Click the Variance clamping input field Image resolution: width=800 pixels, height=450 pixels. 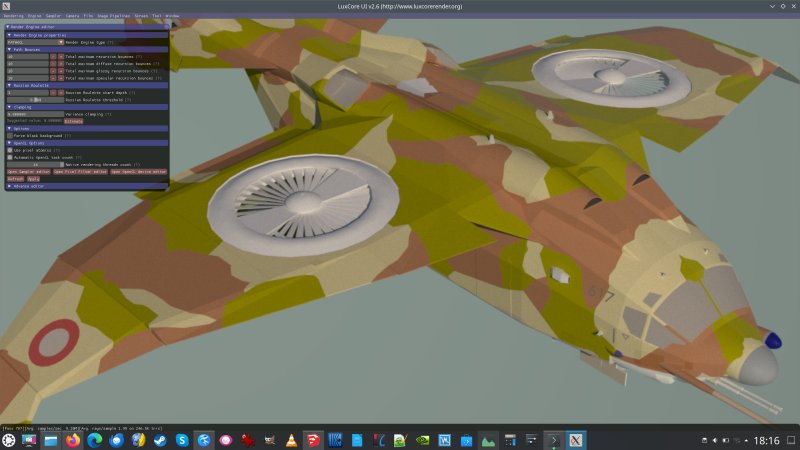[35, 114]
